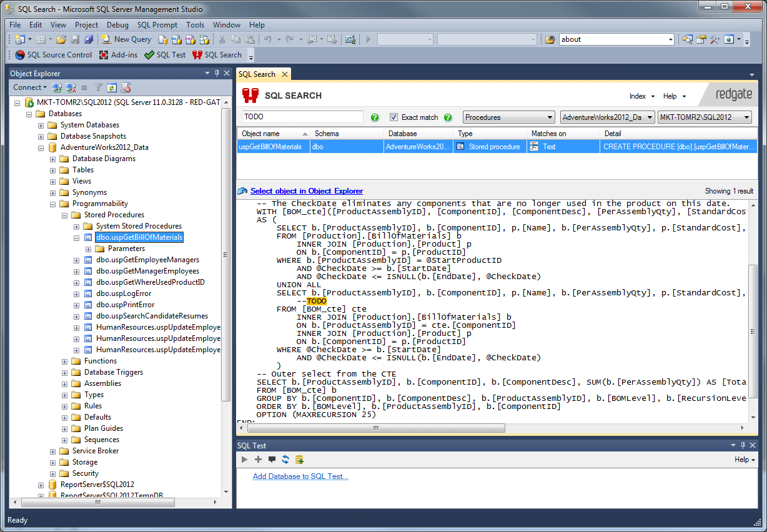Expand the Service Broker node
Image resolution: width=767 pixels, height=532 pixels.
click(x=53, y=451)
